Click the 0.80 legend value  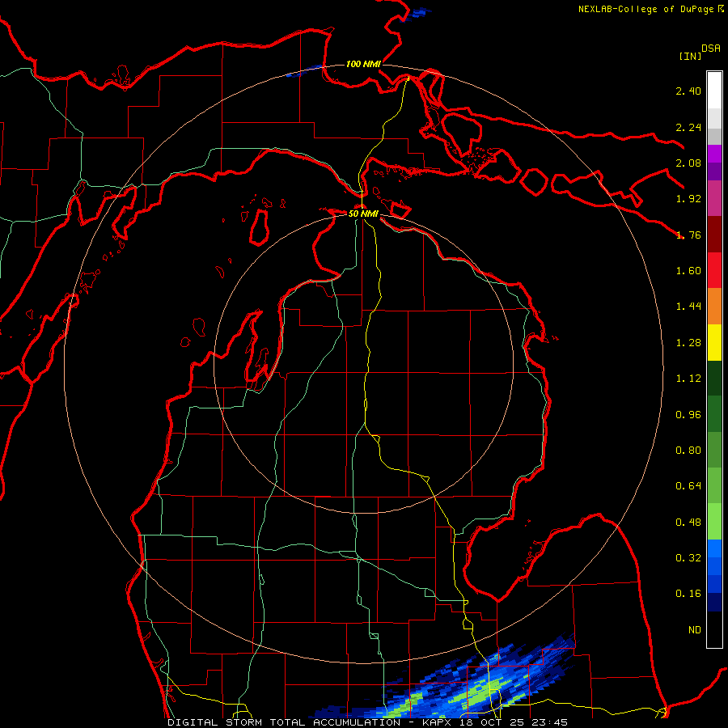click(688, 451)
